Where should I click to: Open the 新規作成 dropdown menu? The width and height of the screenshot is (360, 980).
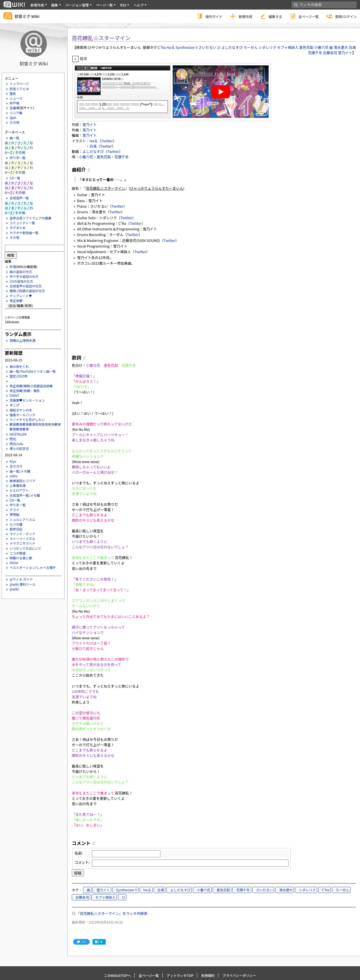38,5
